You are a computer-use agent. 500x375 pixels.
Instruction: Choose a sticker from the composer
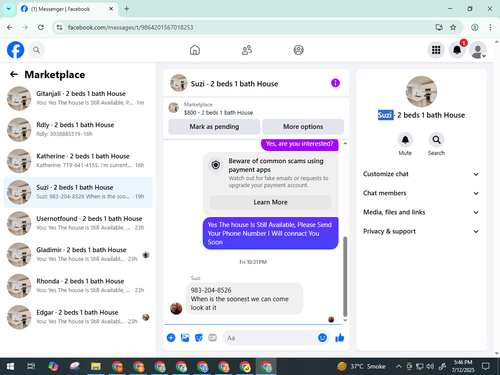click(x=199, y=338)
